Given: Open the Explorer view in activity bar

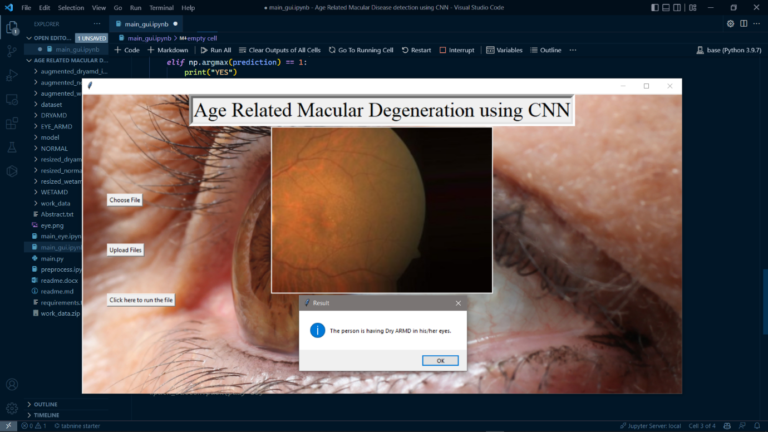Looking at the screenshot, I should coord(12,27).
